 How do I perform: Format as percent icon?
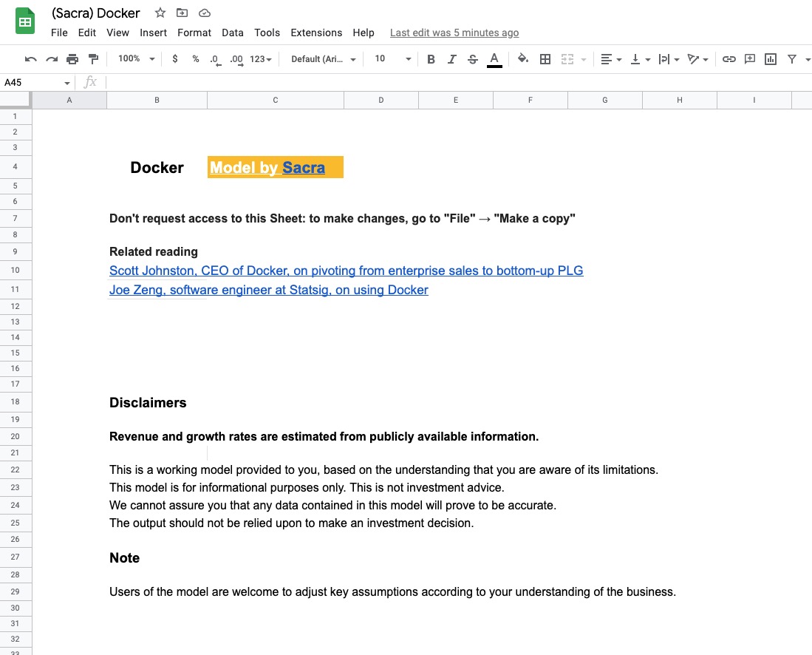(x=196, y=59)
